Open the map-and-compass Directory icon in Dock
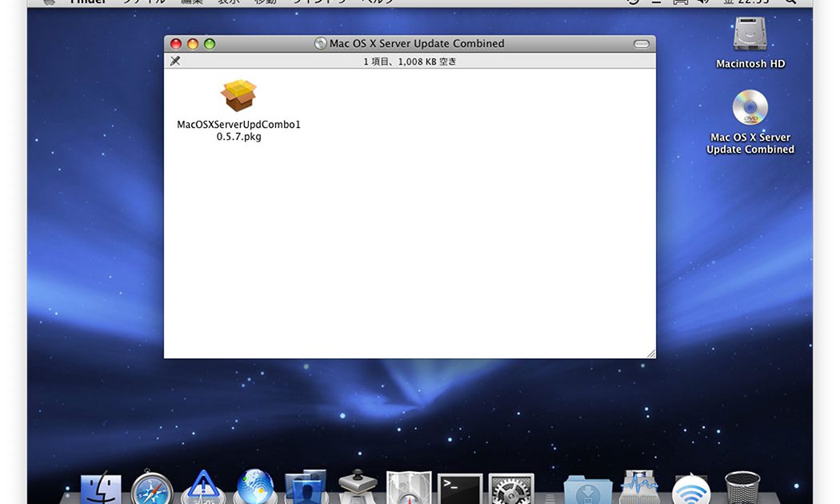Viewport: 840px width, 504px height. (409, 488)
